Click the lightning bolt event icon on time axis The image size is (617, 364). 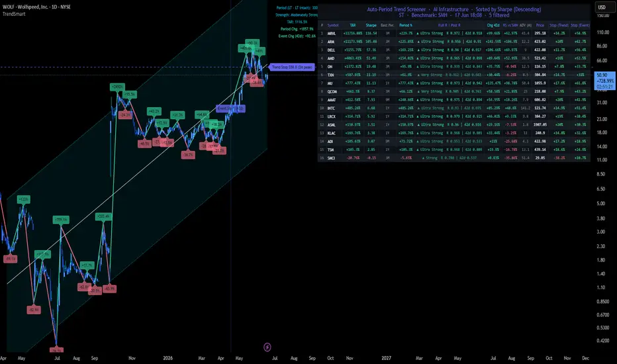[x=267, y=347]
